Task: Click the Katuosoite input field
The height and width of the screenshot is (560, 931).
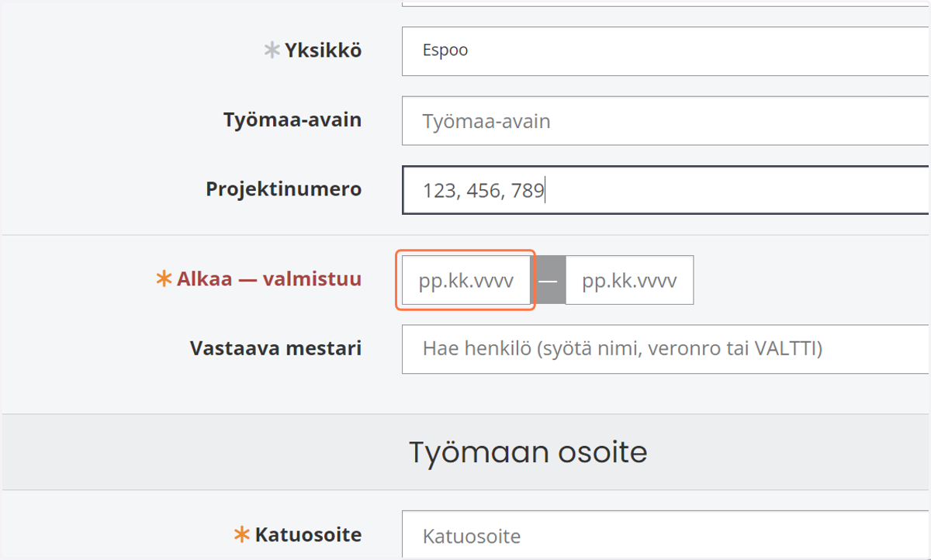Action: 666,535
